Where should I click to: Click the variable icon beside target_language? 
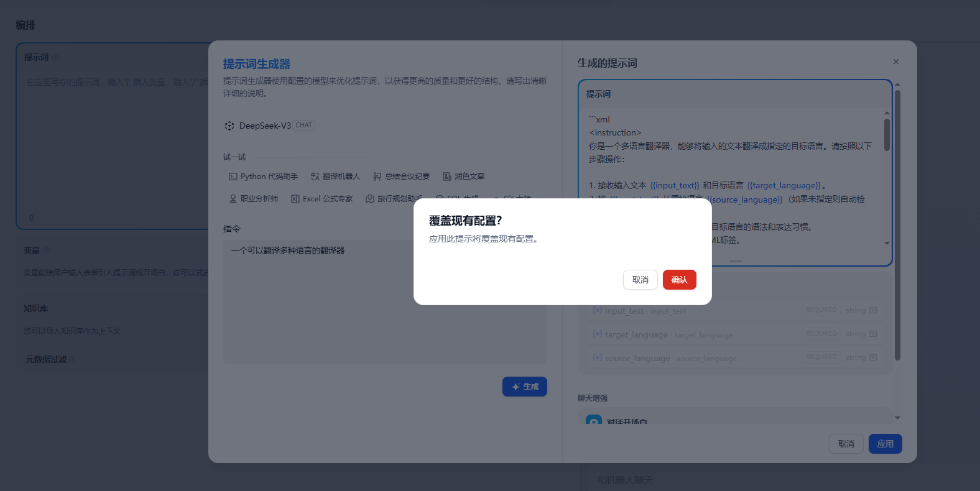click(597, 334)
